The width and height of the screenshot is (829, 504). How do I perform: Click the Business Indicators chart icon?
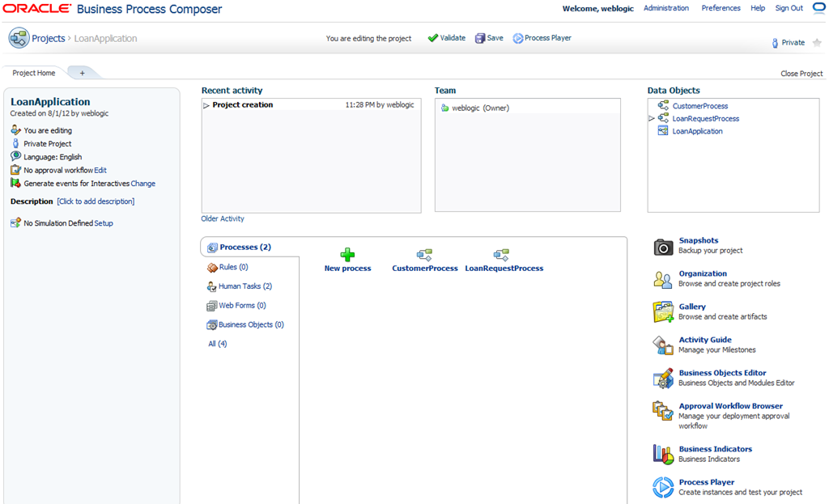pos(663,454)
